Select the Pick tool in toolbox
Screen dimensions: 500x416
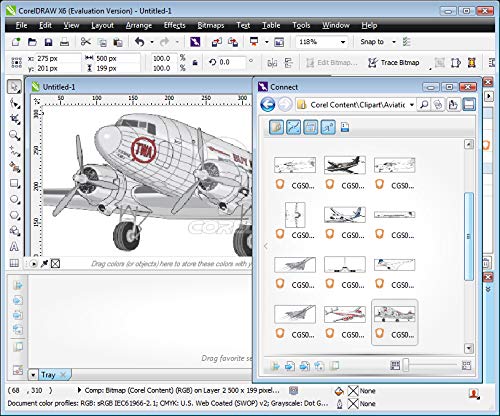click(x=14, y=87)
